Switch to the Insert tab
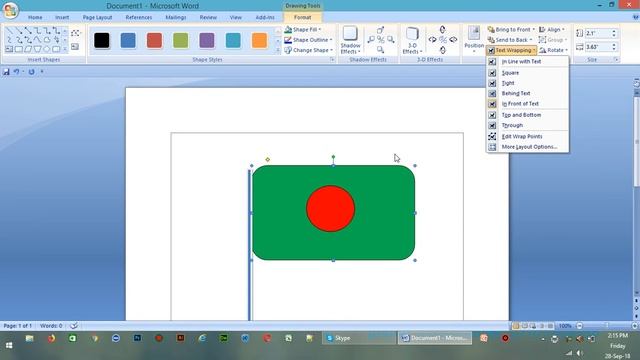This screenshot has height=360, width=640. [x=62, y=18]
